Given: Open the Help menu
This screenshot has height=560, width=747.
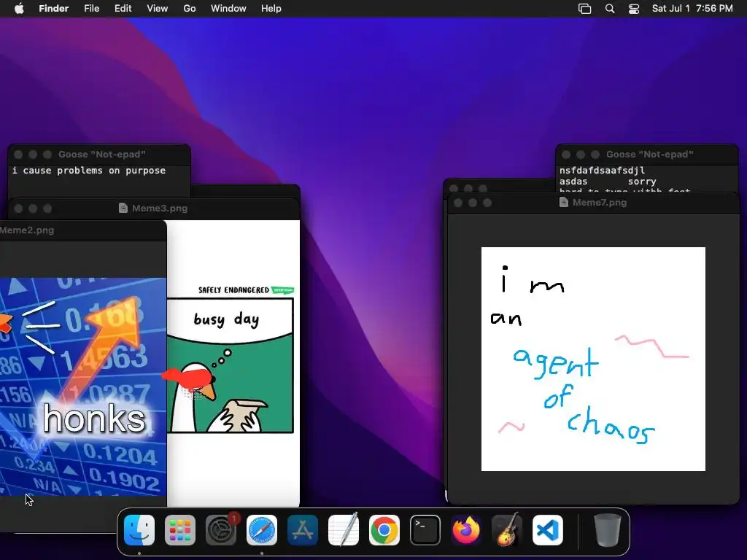Looking at the screenshot, I should click(271, 9).
